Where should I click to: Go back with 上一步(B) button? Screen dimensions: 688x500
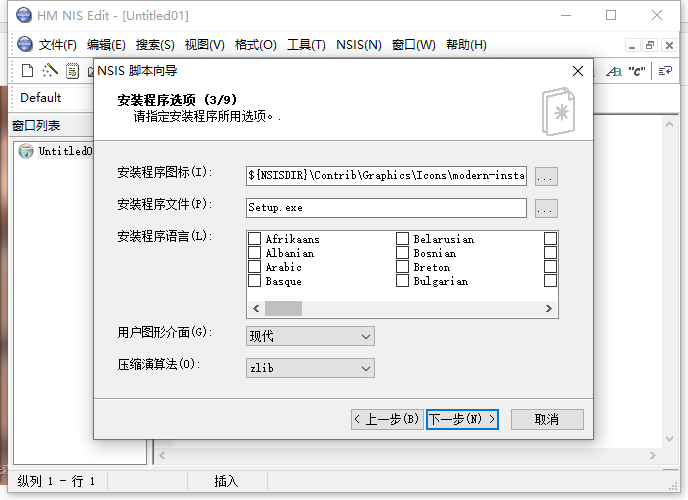(387, 419)
